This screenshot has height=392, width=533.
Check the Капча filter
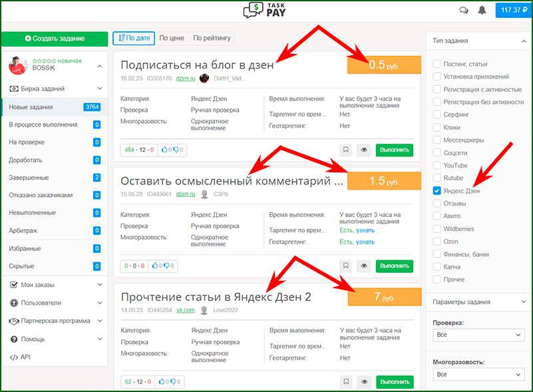(x=437, y=267)
